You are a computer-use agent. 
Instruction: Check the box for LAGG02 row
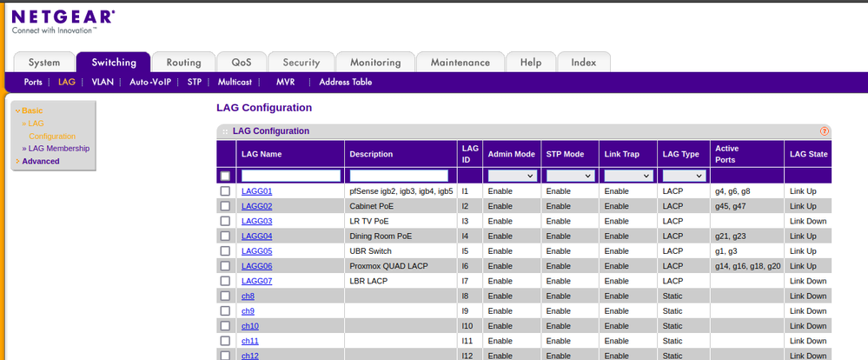(225, 206)
